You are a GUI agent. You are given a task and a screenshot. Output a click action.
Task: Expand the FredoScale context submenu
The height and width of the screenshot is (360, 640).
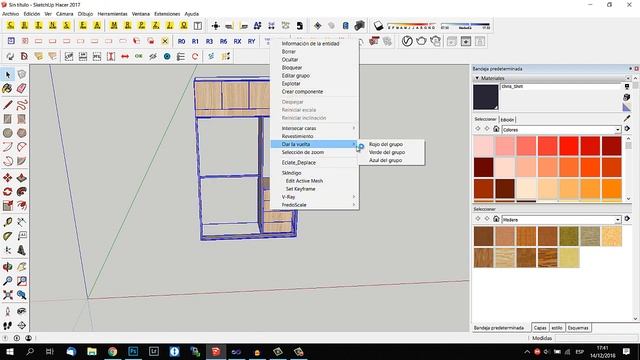pyautogui.click(x=315, y=205)
